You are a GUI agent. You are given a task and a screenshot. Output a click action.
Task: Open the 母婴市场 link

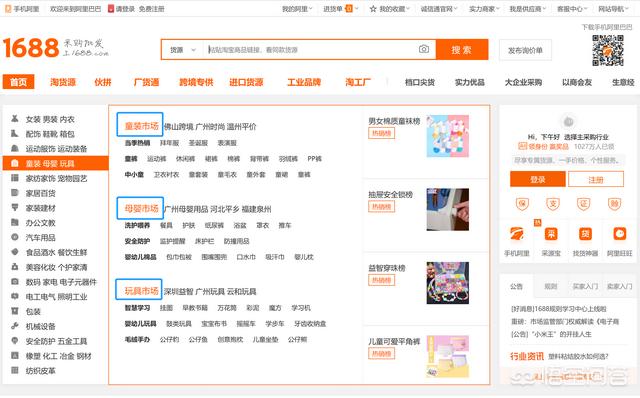pos(141,208)
